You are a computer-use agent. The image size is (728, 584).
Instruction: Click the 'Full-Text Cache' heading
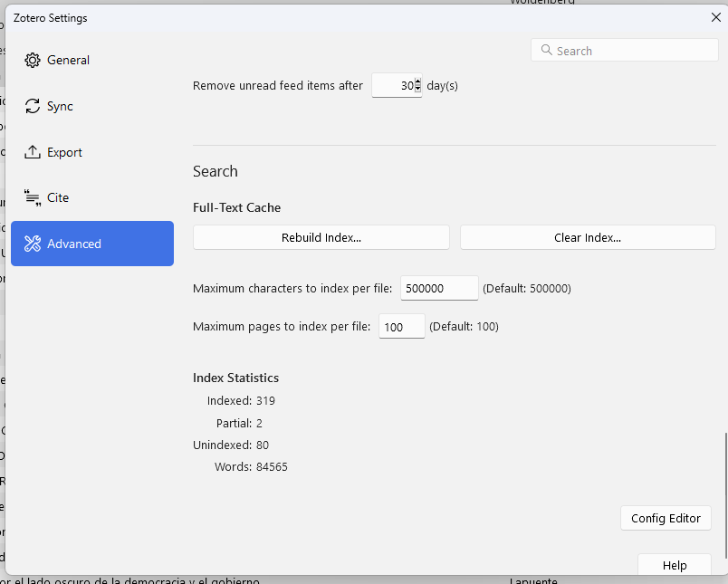(x=237, y=207)
